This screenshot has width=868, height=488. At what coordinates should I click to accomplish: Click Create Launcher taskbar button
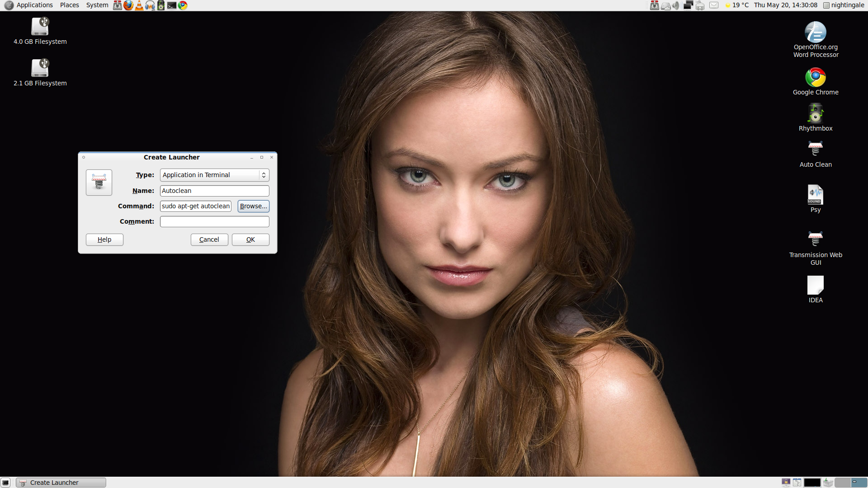(61, 483)
